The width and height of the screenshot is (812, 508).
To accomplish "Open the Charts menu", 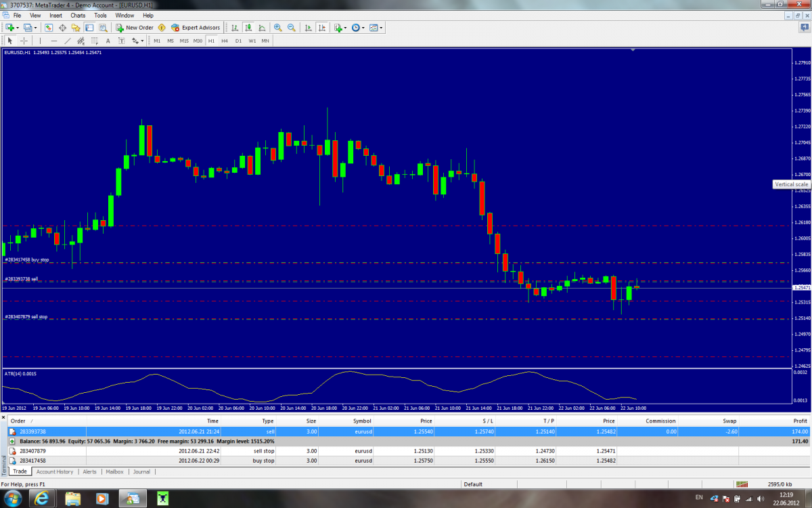I will [78, 15].
